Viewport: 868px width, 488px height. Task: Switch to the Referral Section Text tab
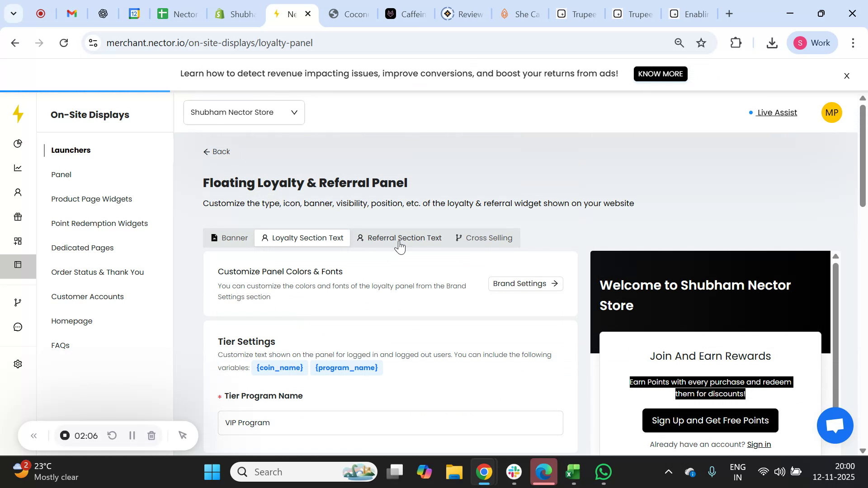(399, 238)
